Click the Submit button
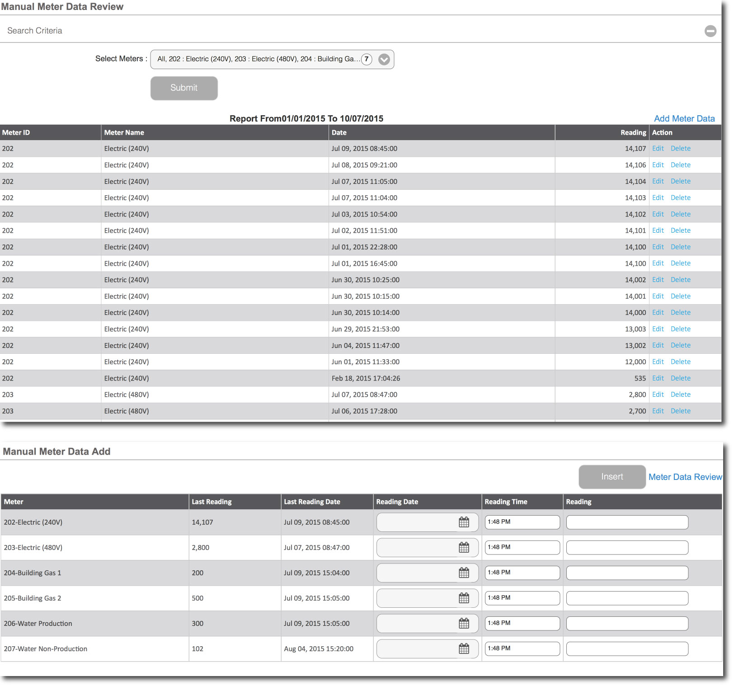Screen dimensions: 748x700 click(184, 88)
